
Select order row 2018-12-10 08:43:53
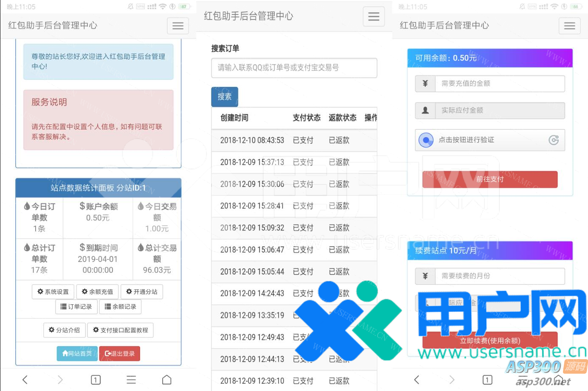point(294,140)
